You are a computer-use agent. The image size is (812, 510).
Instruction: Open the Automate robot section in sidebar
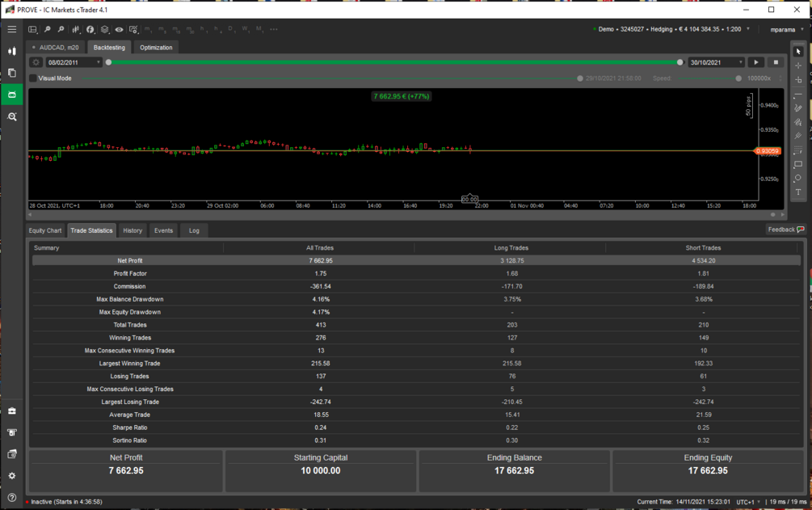pos(11,95)
